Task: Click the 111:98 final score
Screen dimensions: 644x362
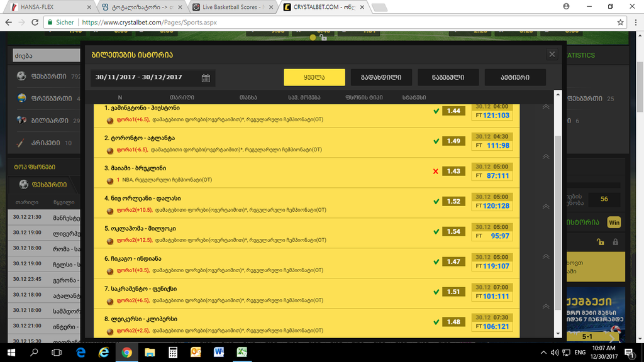Action: 498,146
